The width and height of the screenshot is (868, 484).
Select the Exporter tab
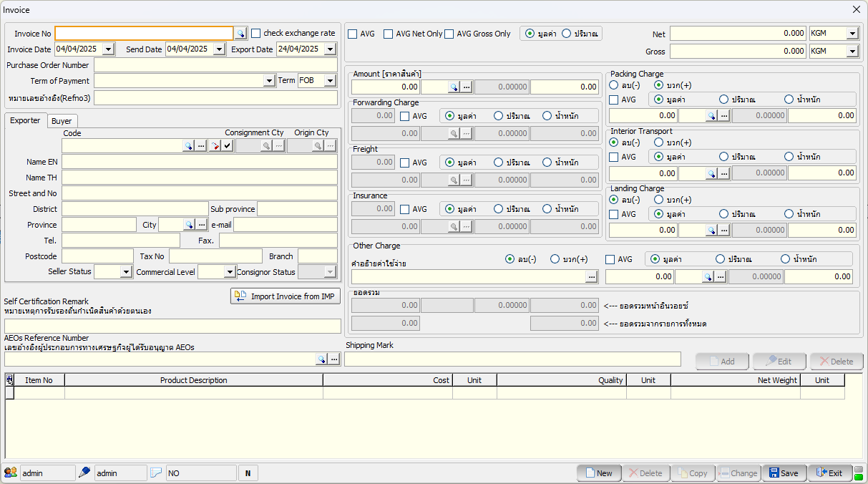click(x=25, y=120)
